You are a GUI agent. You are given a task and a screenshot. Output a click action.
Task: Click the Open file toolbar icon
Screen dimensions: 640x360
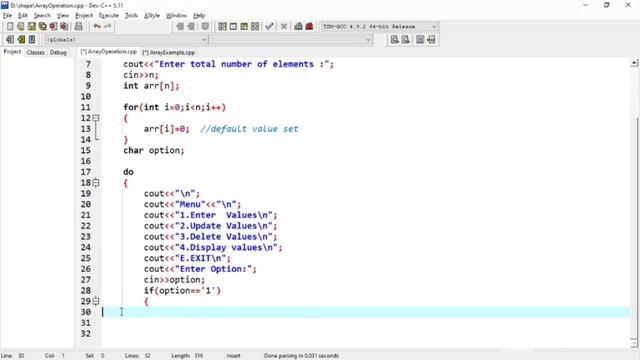pyautogui.click(x=21, y=27)
